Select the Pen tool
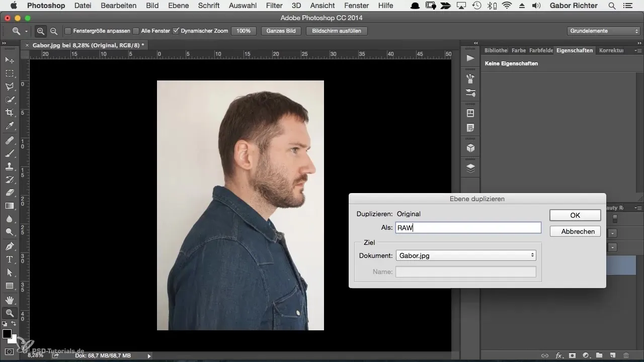The height and width of the screenshot is (362, 644). [x=9, y=247]
